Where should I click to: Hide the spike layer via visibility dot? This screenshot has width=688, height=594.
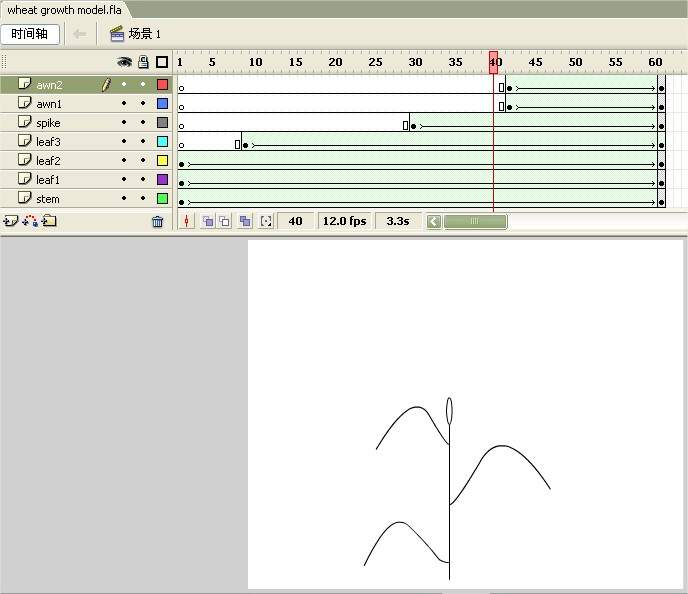(x=124, y=122)
